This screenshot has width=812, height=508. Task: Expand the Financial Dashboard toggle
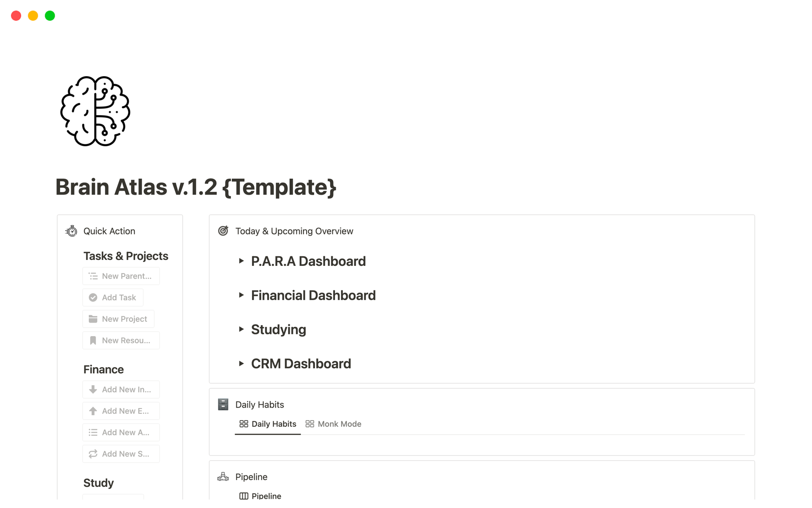click(x=241, y=295)
